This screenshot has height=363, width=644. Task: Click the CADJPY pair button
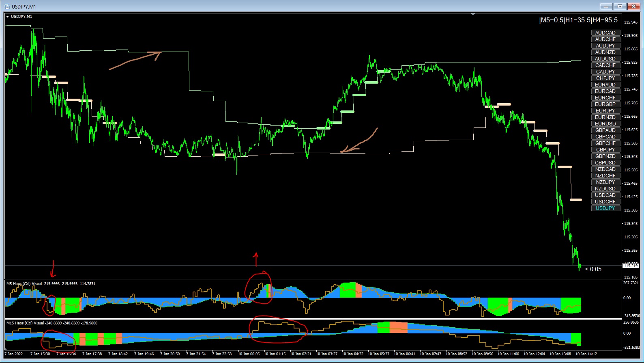(605, 72)
